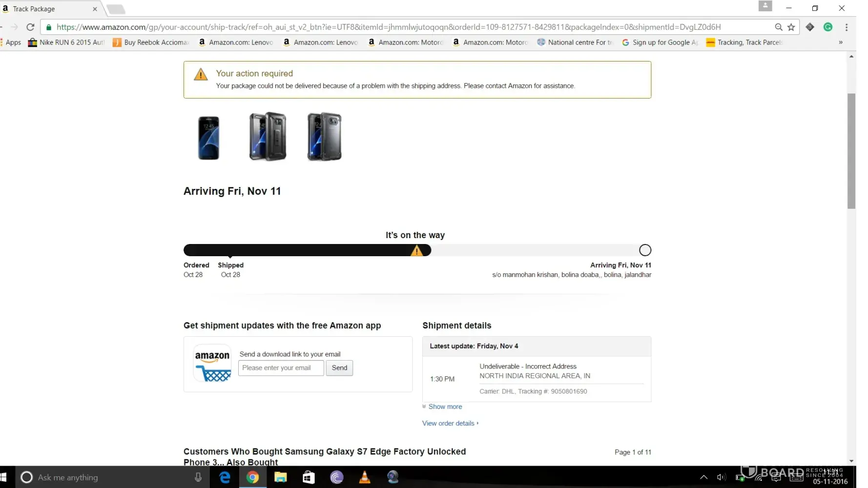Click the page scroll-up arrow
The image size is (868, 488).
pos(851,57)
